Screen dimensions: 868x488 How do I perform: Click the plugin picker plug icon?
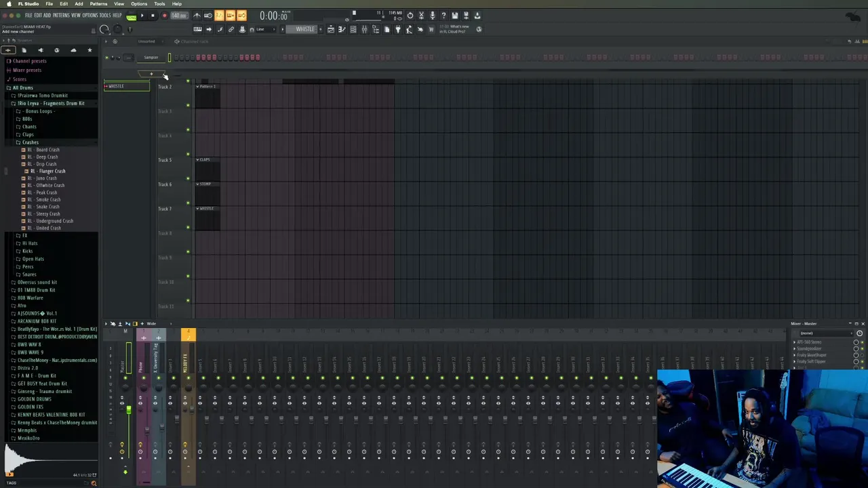pos(398,29)
